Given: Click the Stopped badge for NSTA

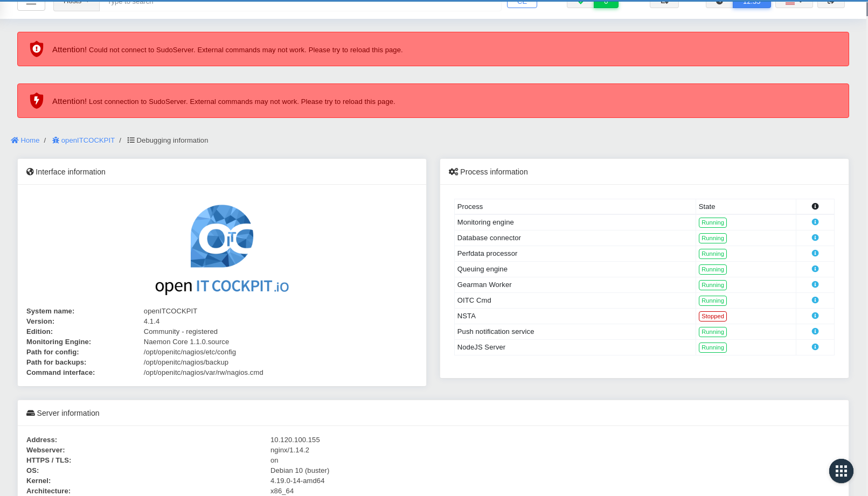Looking at the screenshot, I should click(712, 316).
